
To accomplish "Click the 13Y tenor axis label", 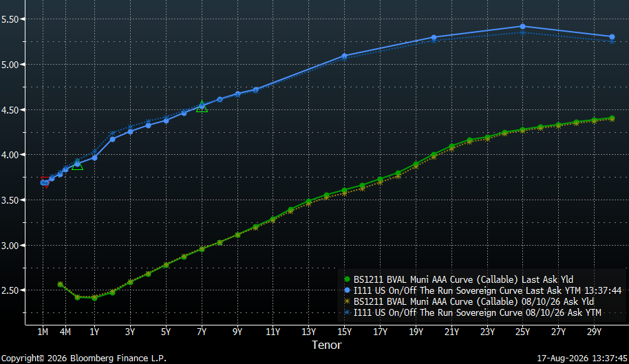I will pyautogui.click(x=308, y=332).
